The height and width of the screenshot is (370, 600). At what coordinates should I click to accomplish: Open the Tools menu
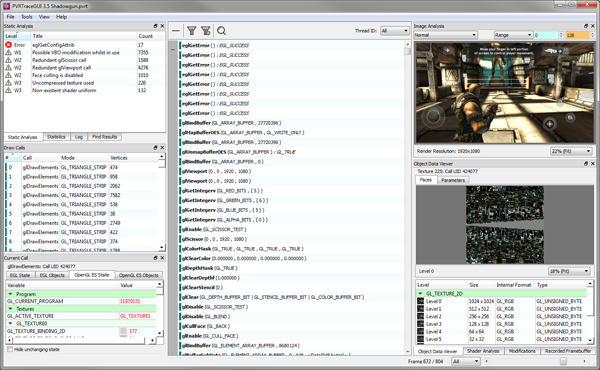[26, 17]
